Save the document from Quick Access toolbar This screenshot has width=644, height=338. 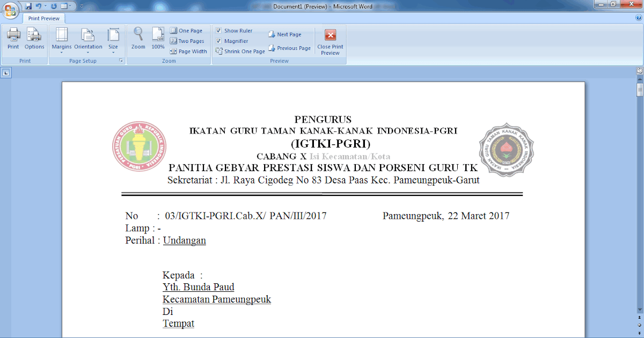pyautogui.click(x=28, y=6)
